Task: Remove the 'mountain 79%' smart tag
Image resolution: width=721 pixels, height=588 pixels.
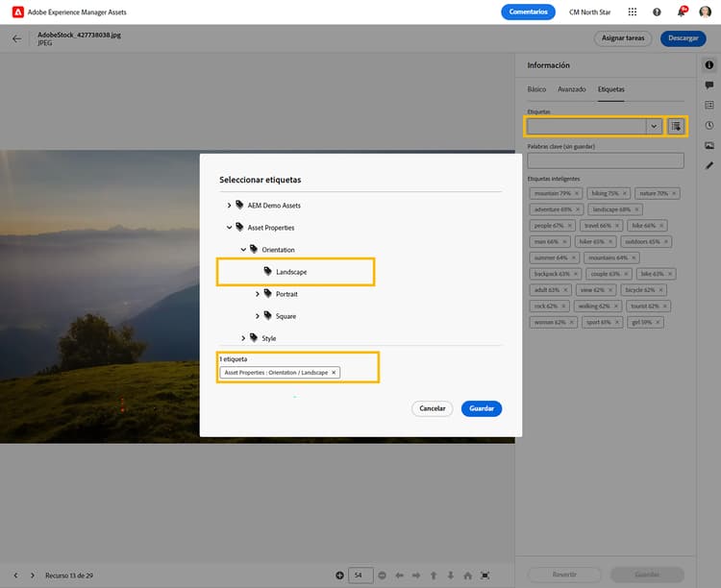Action: click(x=578, y=193)
